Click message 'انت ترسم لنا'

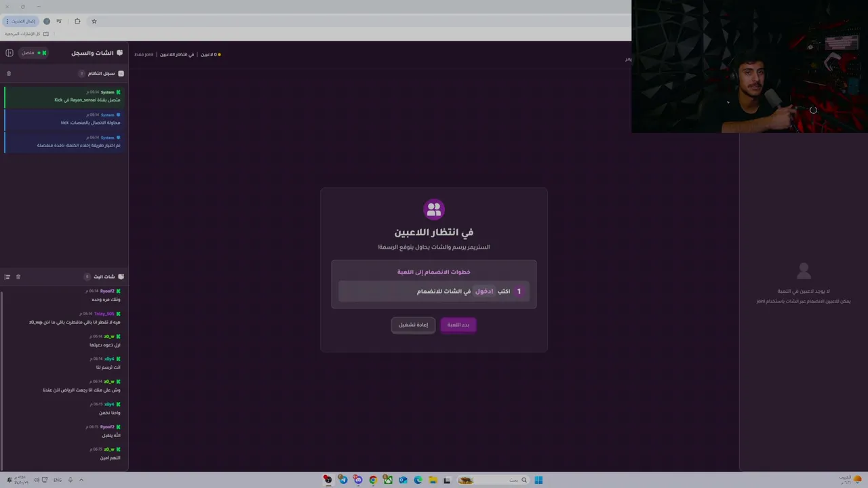point(108,367)
